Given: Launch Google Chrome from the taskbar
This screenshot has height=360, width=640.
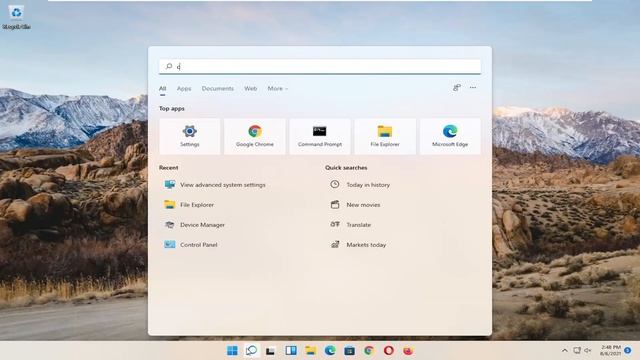Looking at the screenshot, I should pyautogui.click(x=369, y=351).
